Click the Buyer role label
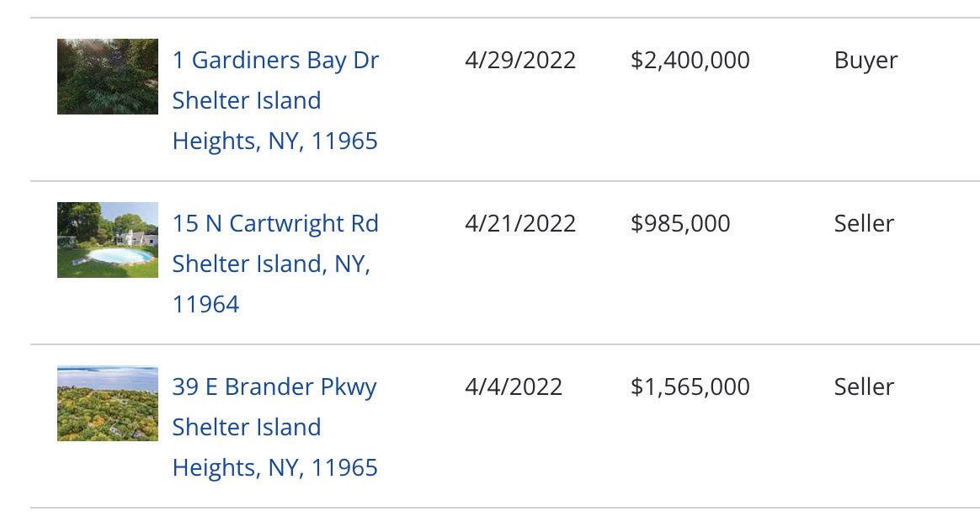 tap(865, 61)
